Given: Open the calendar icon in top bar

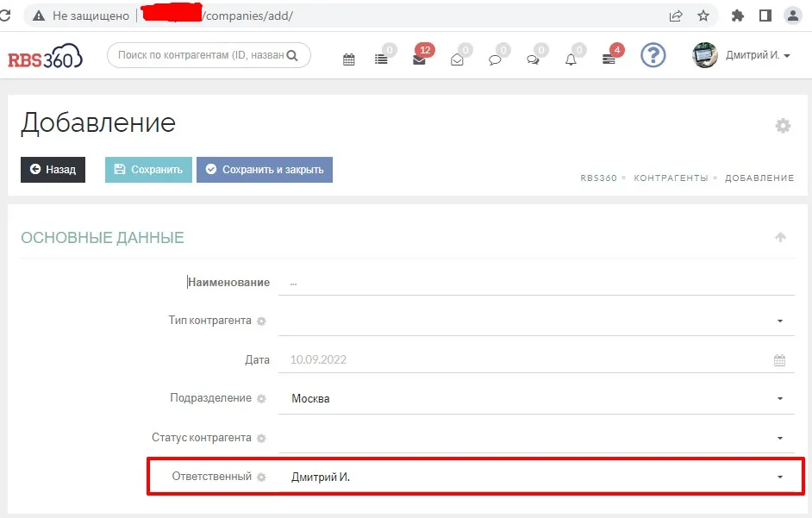Looking at the screenshot, I should [x=349, y=59].
